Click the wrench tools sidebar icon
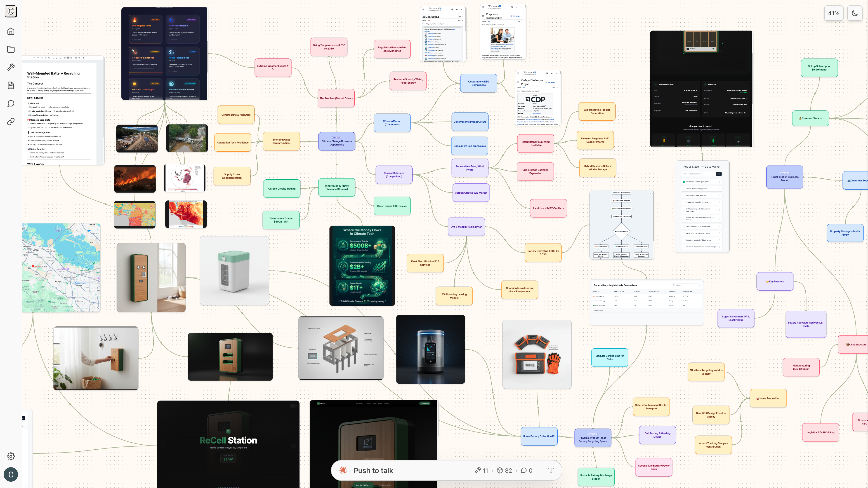868x488 pixels. [11, 67]
